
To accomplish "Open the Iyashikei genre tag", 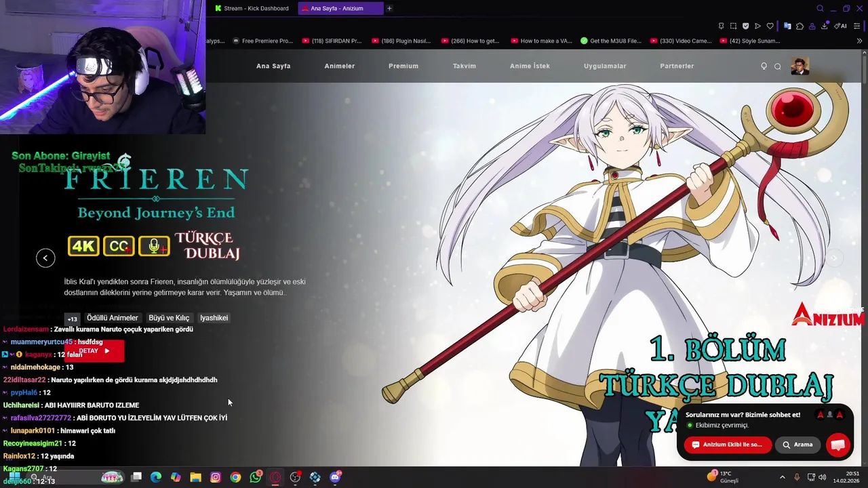I will point(214,318).
